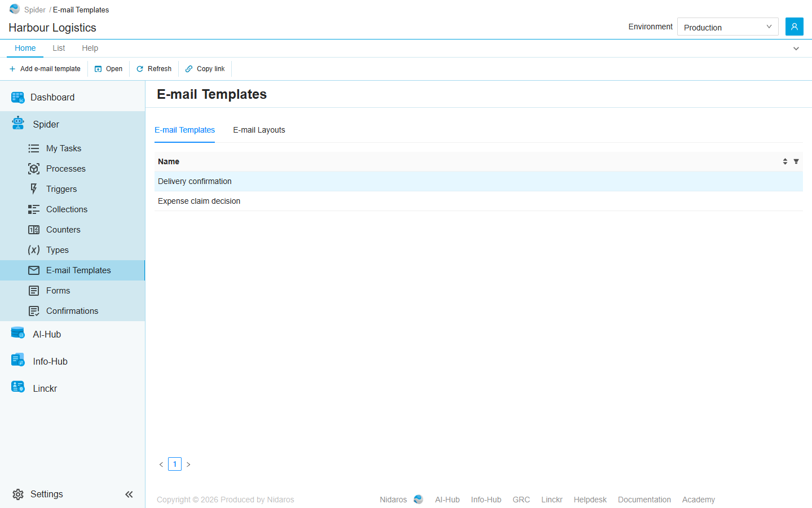The width and height of the screenshot is (812, 508).
Task: Switch to the E-mail Layouts tab
Action: [x=259, y=130]
